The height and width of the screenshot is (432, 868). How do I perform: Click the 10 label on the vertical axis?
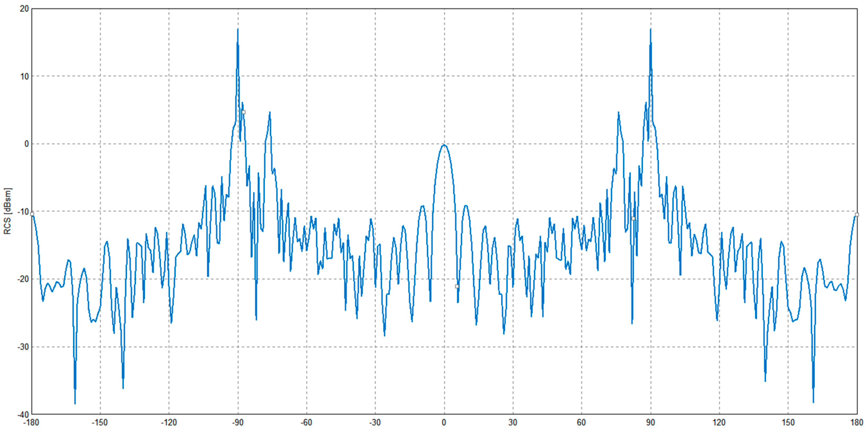[x=24, y=77]
